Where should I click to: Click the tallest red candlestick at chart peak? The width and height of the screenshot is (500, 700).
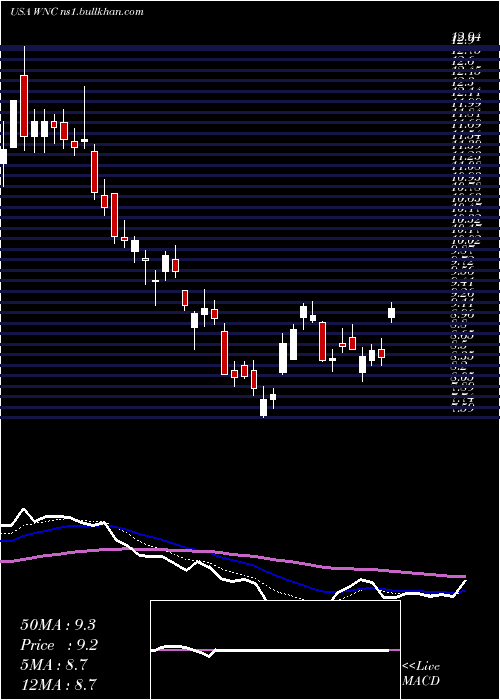point(24,106)
